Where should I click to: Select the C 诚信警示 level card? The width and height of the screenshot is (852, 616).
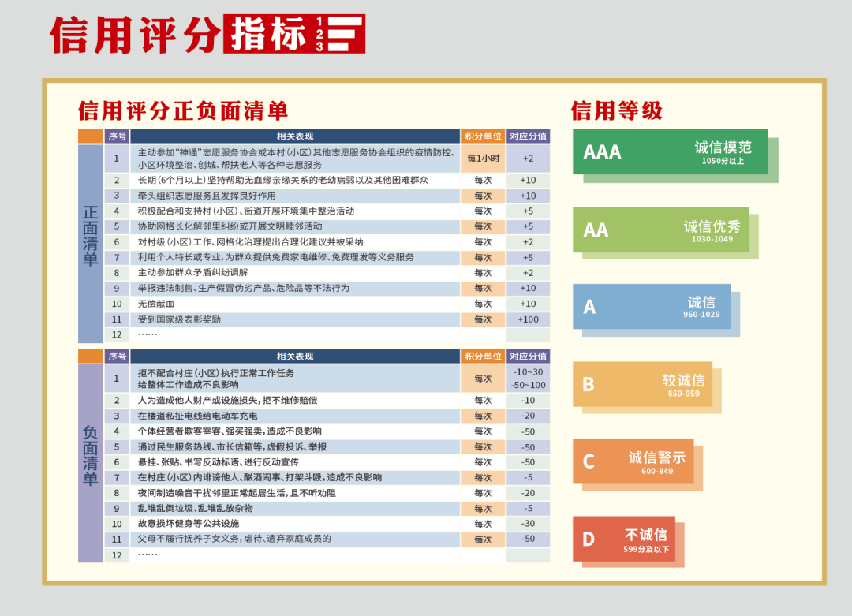coord(633,461)
